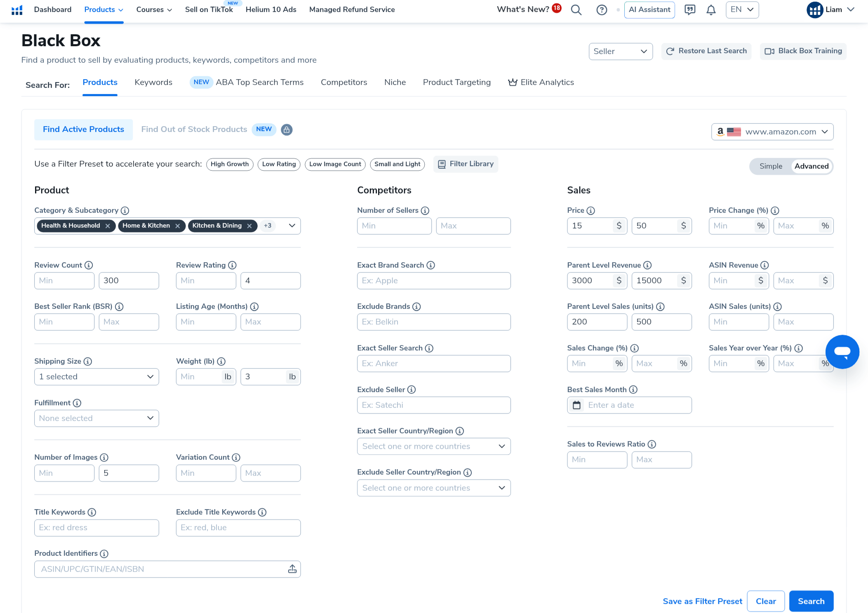Switch to the Product Targeting tab
Screen dimensions: 868x613
[x=457, y=82]
